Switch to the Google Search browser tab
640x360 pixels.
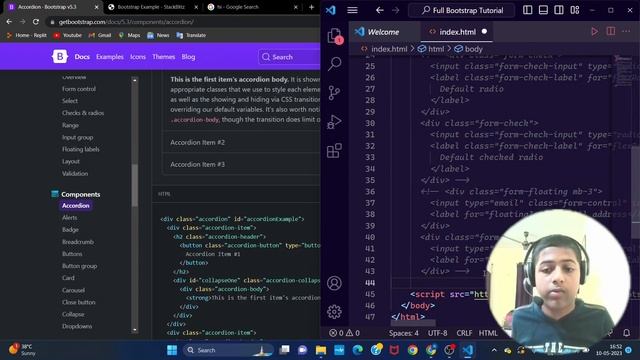(253, 7)
